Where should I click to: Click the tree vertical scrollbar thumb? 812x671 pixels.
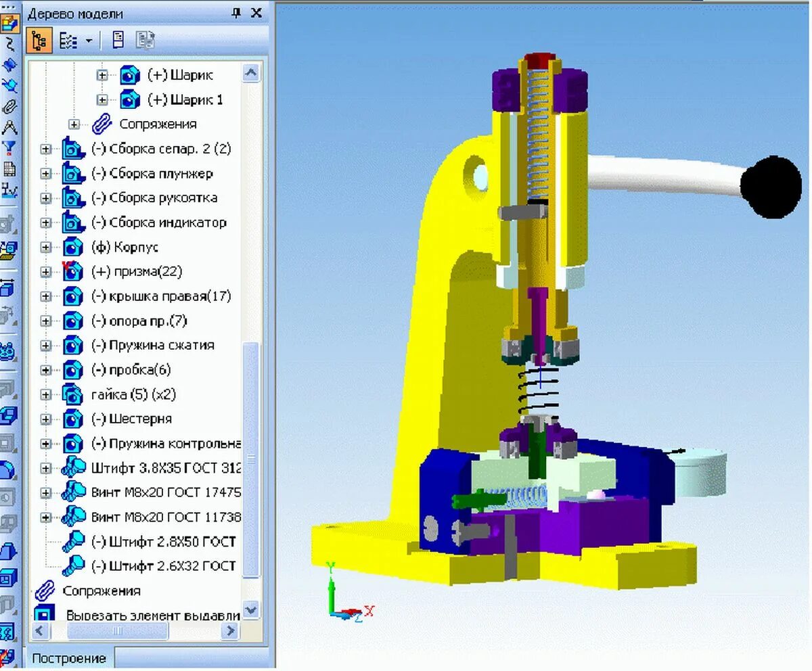251,460
